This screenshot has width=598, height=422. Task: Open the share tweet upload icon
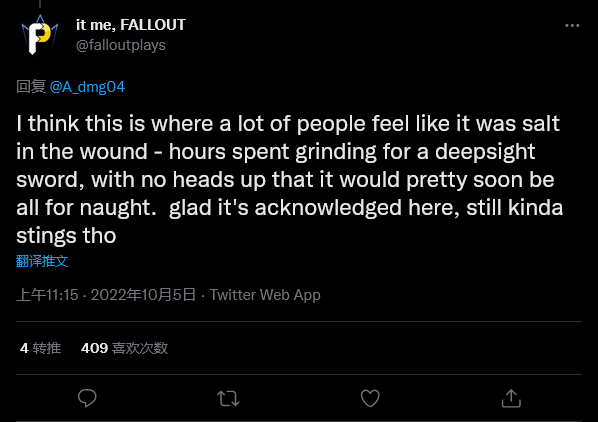click(511, 398)
